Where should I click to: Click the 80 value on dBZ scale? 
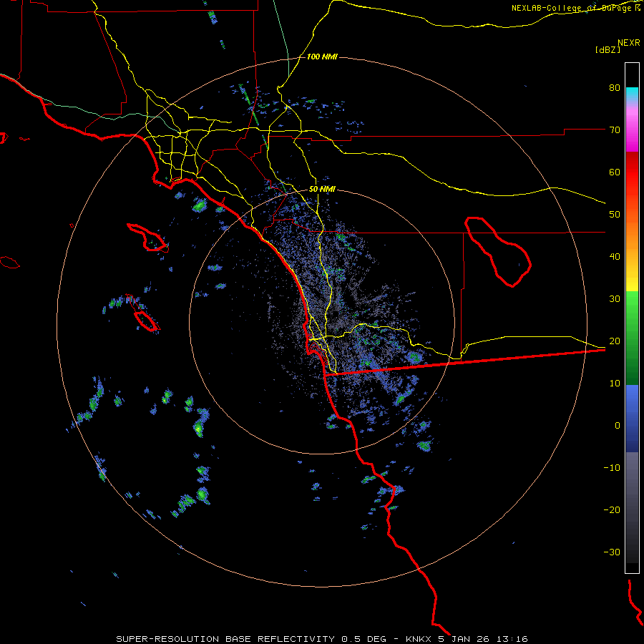coord(615,87)
